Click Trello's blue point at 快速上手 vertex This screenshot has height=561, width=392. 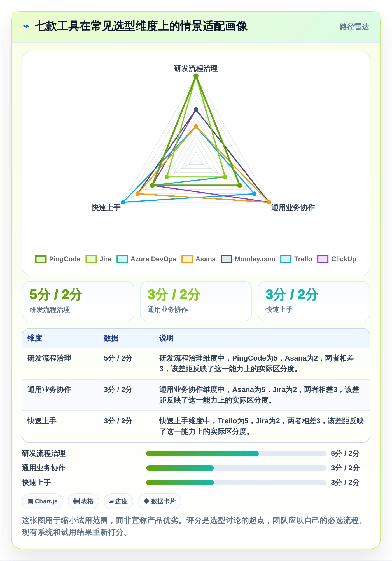pos(123,202)
